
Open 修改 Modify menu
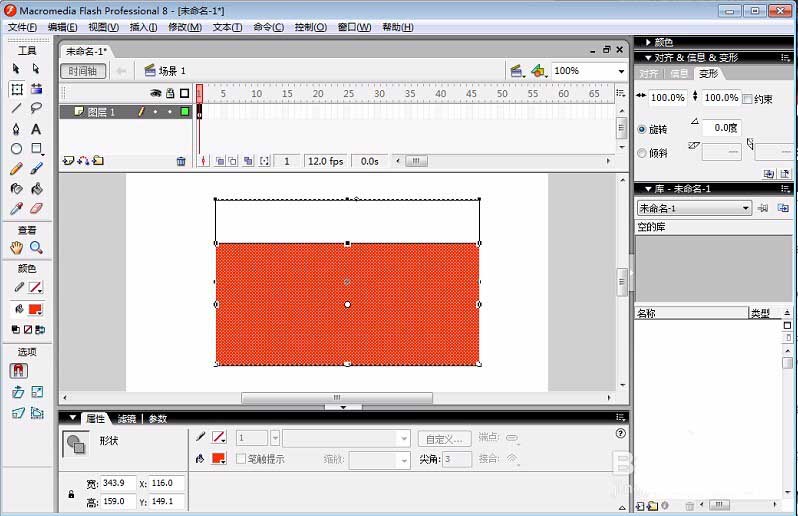click(185, 27)
